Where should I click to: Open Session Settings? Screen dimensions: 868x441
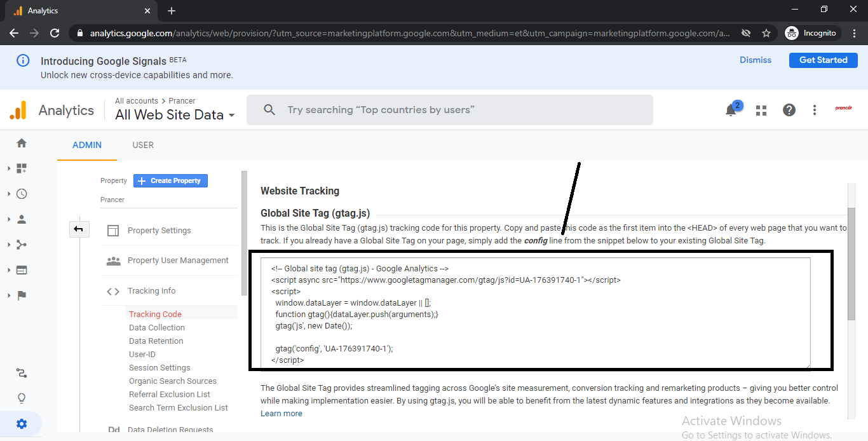click(x=159, y=368)
